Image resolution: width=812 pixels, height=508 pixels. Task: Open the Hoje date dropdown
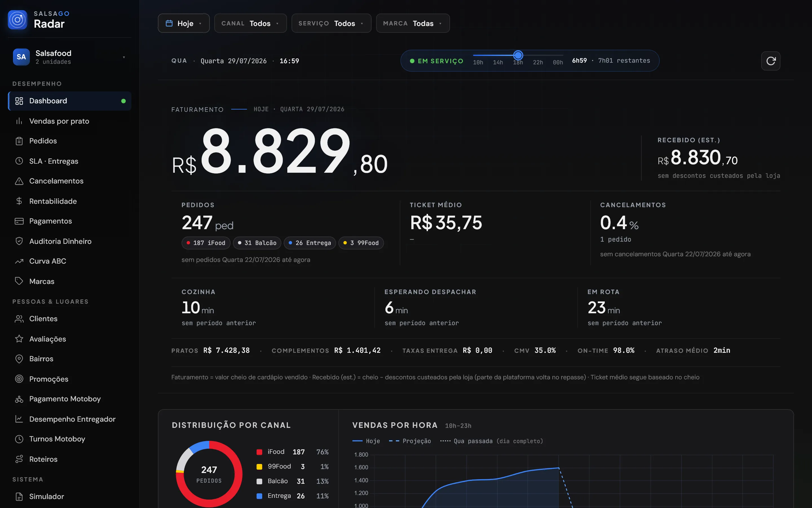click(184, 23)
